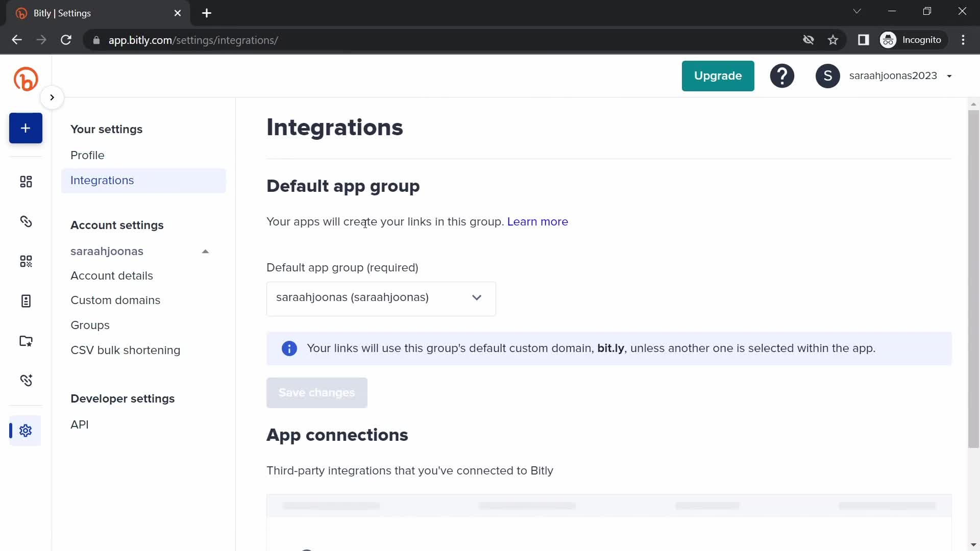Viewport: 980px width, 551px height.
Task: Click the Account settings section header
Action: 117,225
